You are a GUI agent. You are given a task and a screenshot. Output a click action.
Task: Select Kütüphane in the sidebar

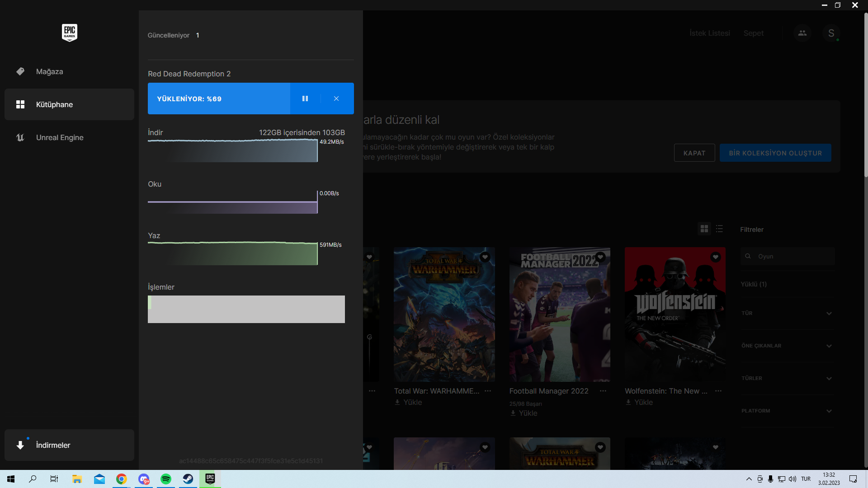click(x=69, y=104)
